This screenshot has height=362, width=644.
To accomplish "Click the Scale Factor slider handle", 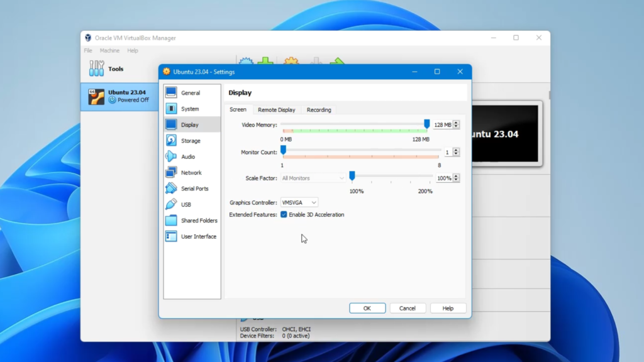I will click(x=352, y=176).
